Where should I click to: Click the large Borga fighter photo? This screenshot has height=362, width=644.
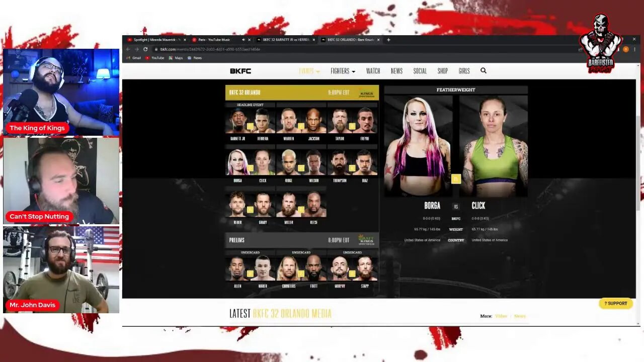tap(418, 146)
